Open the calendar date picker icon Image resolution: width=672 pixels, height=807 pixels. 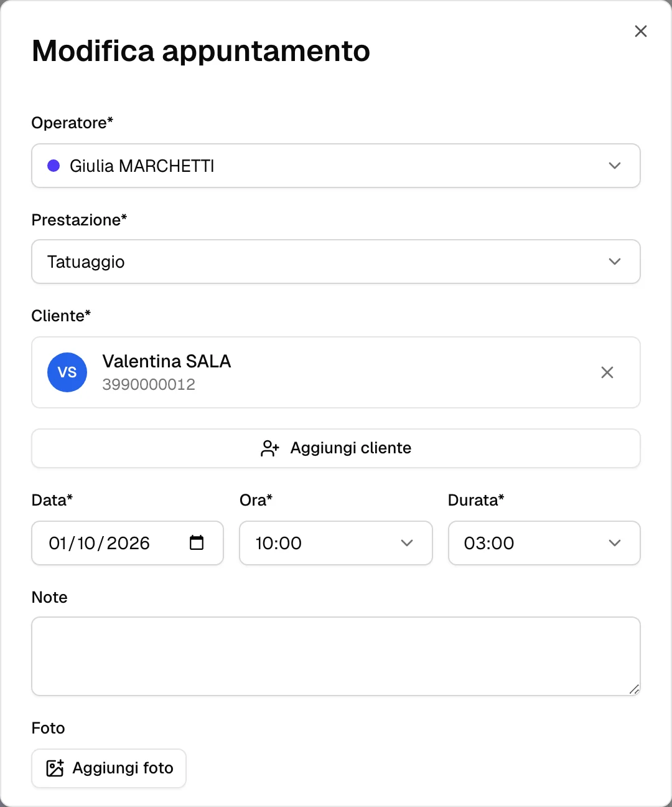(x=197, y=543)
